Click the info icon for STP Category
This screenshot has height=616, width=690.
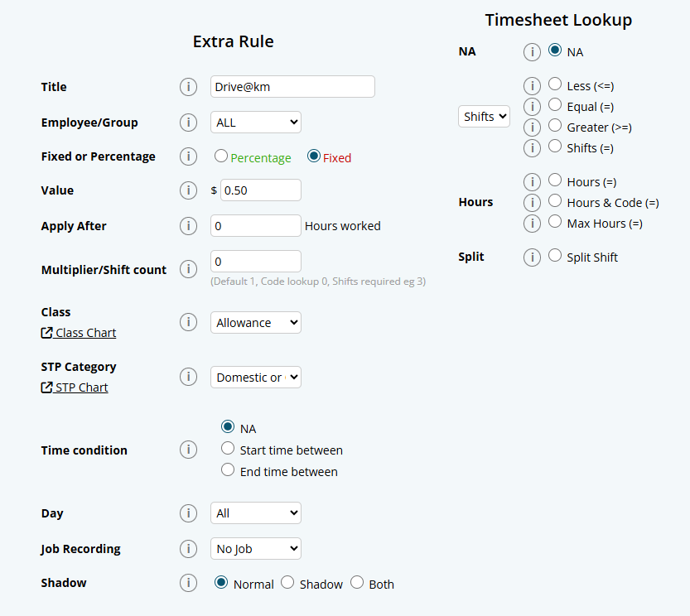tap(189, 377)
